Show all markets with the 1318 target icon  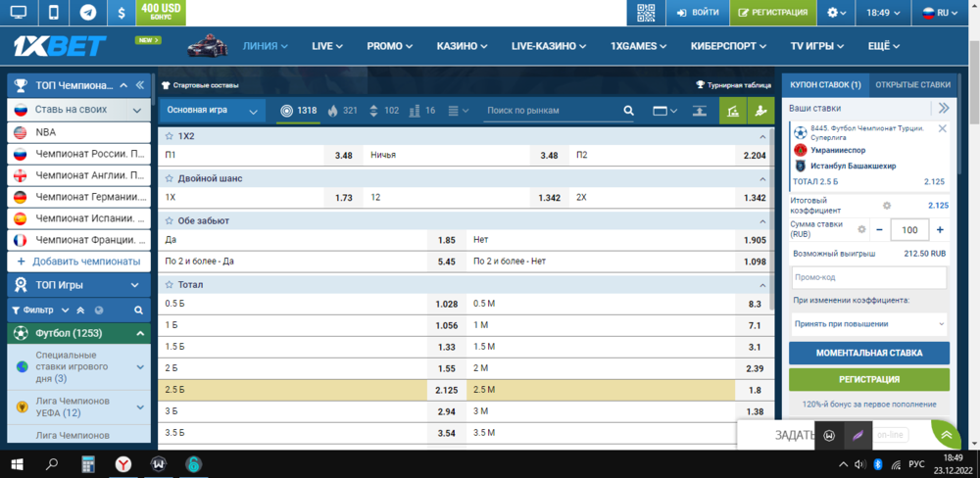pyautogui.click(x=299, y=111)
